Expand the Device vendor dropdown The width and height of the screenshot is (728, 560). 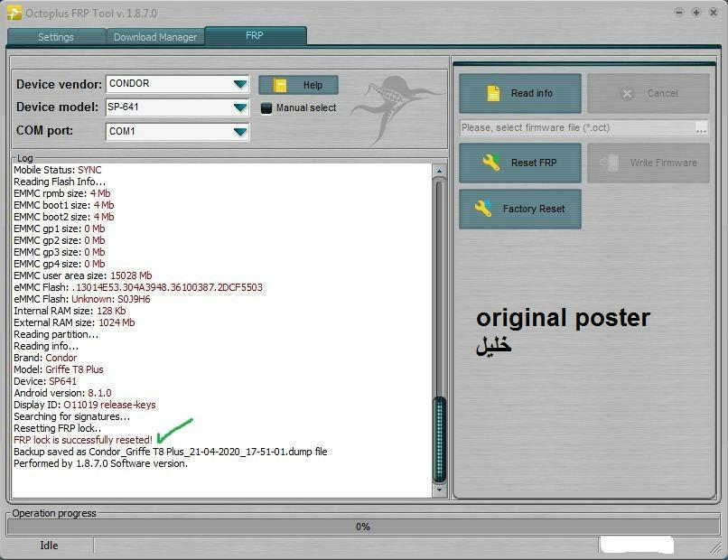click(239, 84)
